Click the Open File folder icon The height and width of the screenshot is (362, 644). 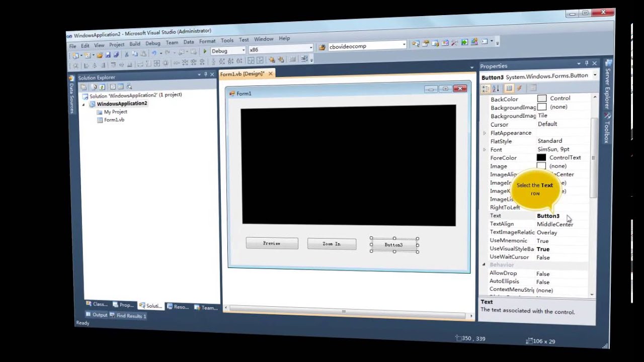(100, 55)
